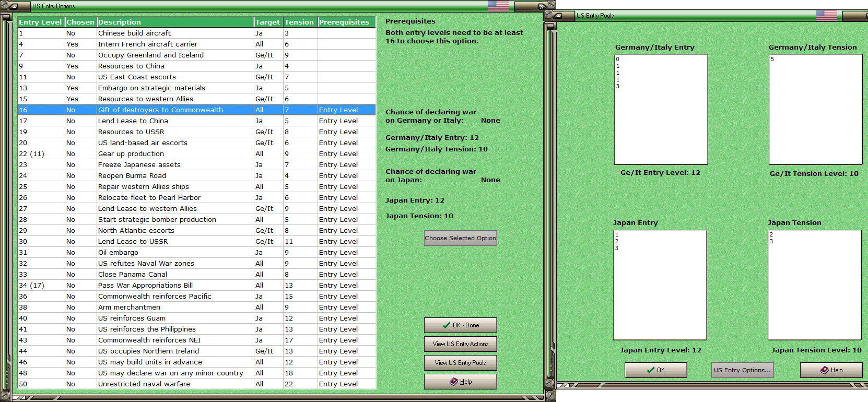Click the Description column header

click(175, 22)
